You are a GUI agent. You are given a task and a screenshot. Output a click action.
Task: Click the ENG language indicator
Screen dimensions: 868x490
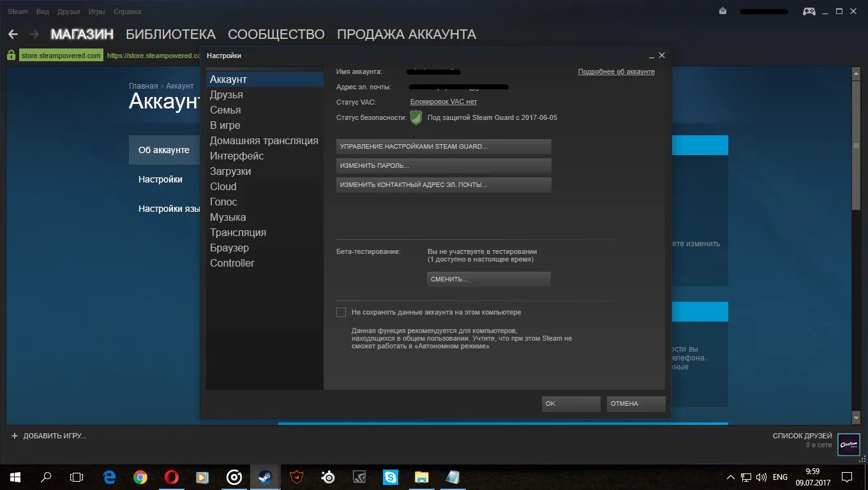coord(780,477)
